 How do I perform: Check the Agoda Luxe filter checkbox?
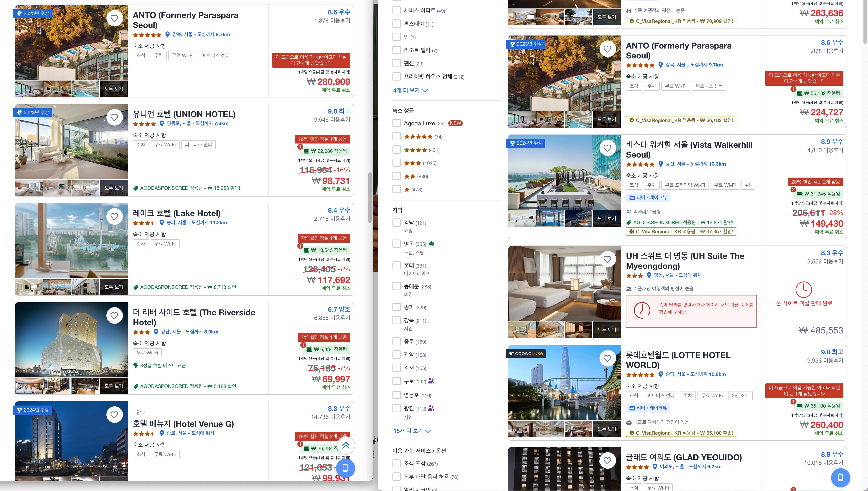coord(397,123)
